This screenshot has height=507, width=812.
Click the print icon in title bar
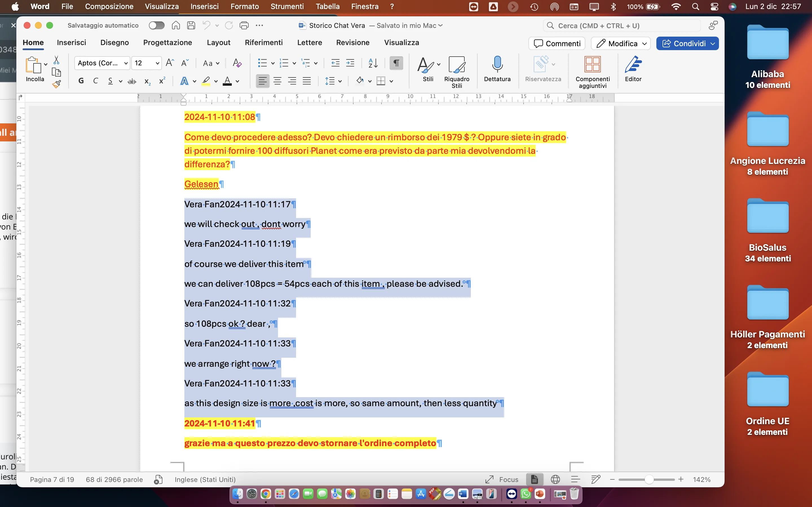(x=244, y=25)
